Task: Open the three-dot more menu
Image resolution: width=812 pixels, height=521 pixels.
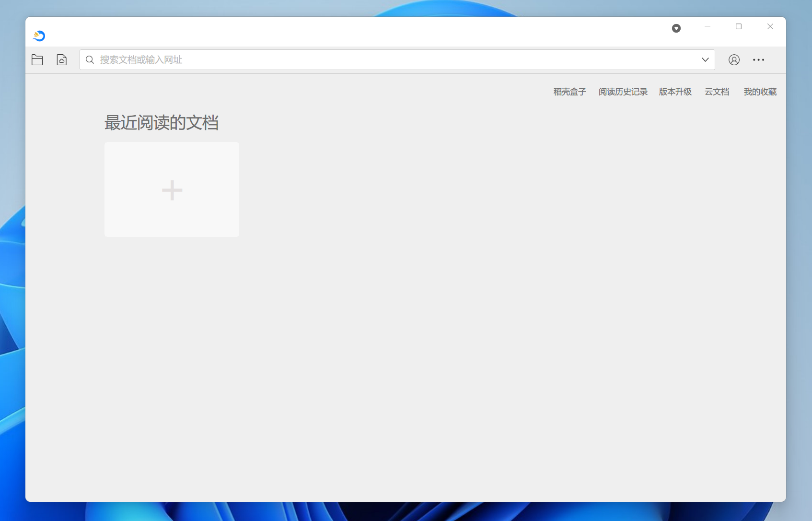Action: tap(758, 60)
